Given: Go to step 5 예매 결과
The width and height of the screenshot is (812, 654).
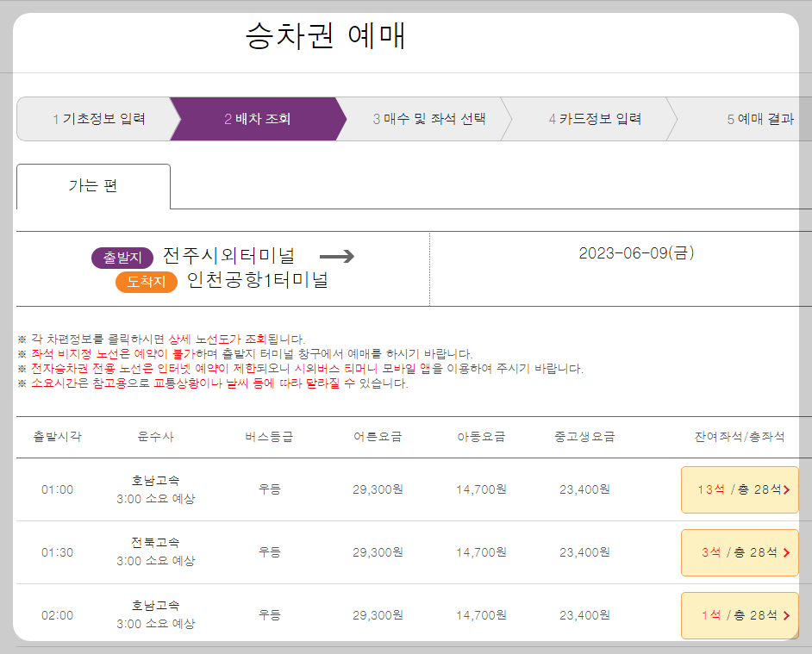Looking at the screenshot, I should [x=760, y=119].
